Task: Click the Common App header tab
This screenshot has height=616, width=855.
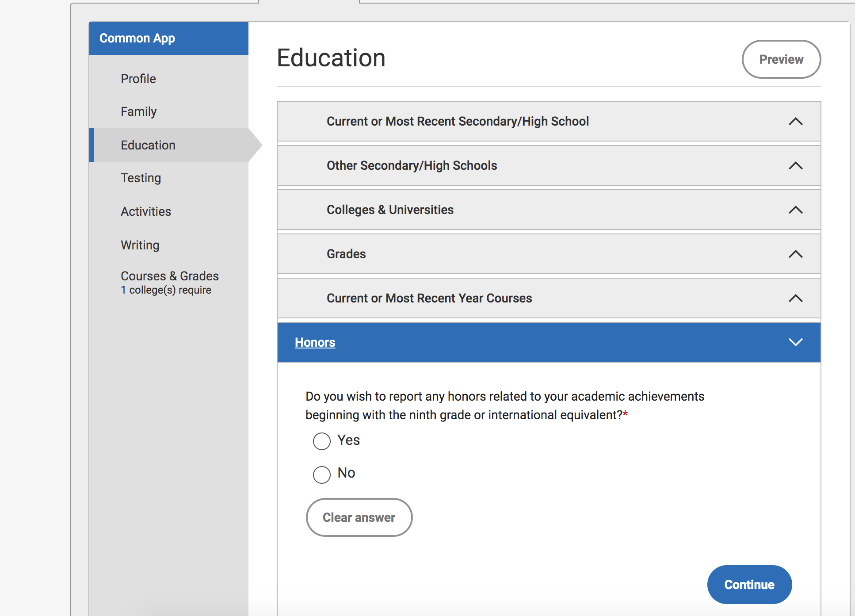Action: [168, 38]
